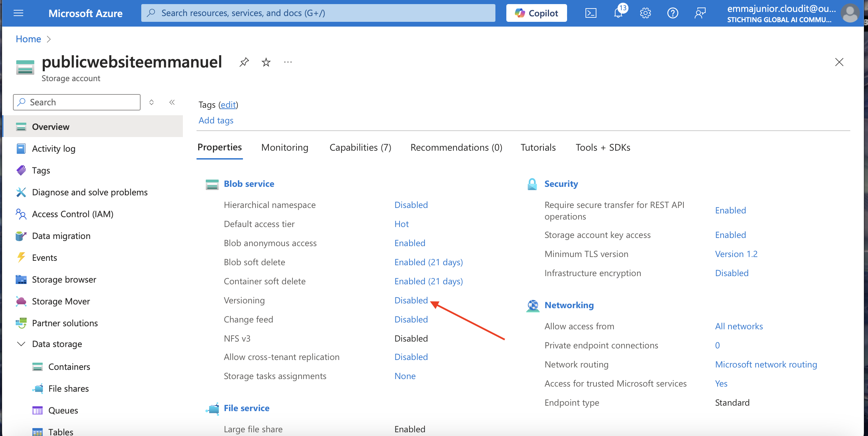Add storage account to favorites star

pos(266,62)
